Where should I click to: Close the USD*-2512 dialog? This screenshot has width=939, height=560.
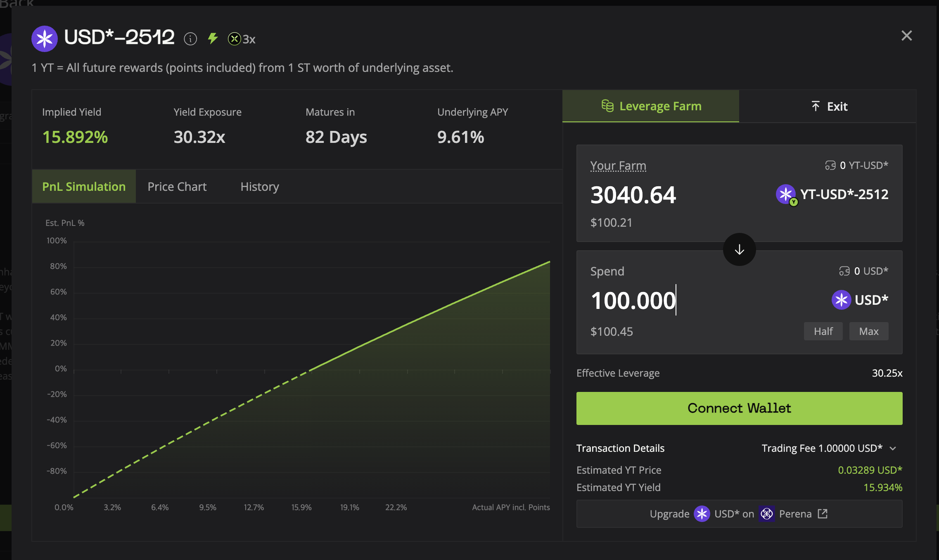click(906, 36)
